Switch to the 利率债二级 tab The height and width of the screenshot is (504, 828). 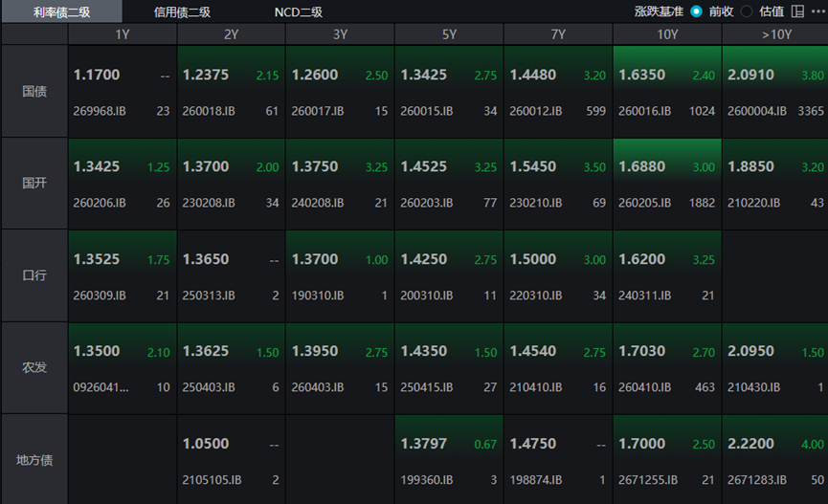pos(62,11)
